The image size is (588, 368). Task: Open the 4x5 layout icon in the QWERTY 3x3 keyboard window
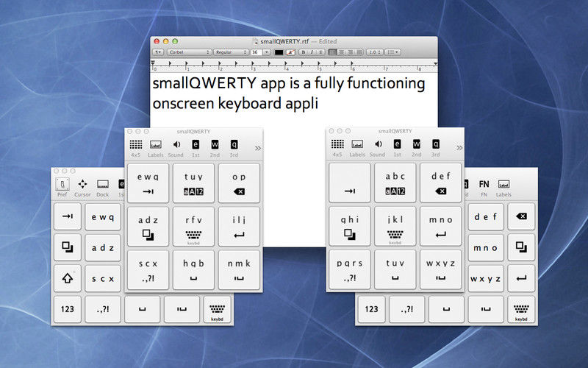tap(136, 144)
